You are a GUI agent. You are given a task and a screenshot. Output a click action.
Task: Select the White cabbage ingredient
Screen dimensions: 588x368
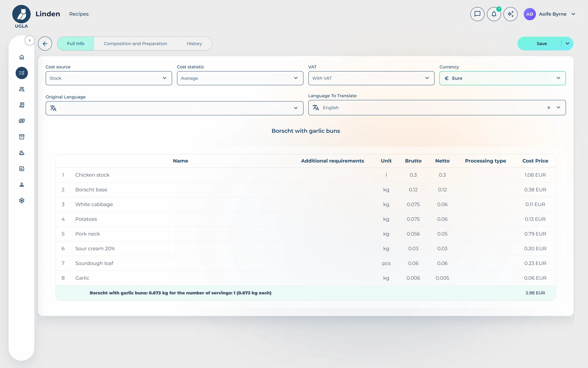[x=94, y=204]
